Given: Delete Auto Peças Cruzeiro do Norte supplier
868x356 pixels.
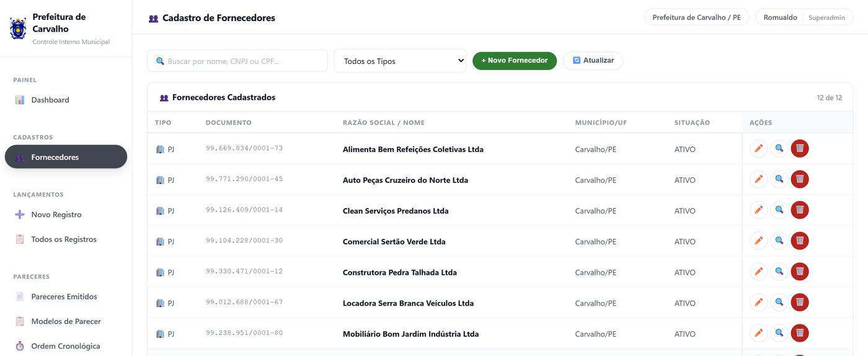Looking at the screenshot, I should coord(800,179).
